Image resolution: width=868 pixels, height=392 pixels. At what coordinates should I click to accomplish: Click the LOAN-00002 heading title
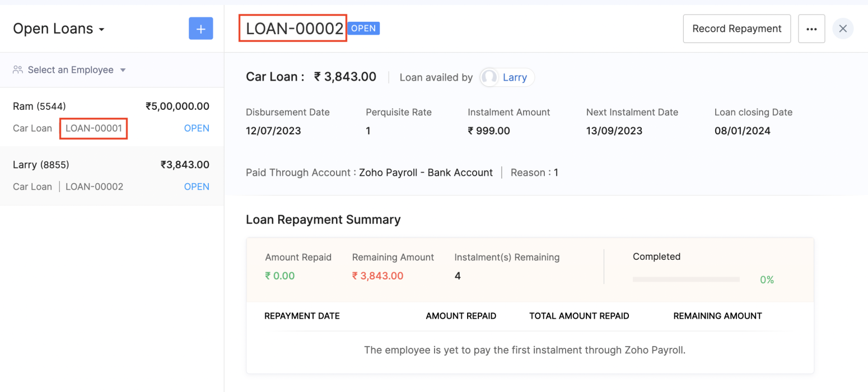(295, 29)
